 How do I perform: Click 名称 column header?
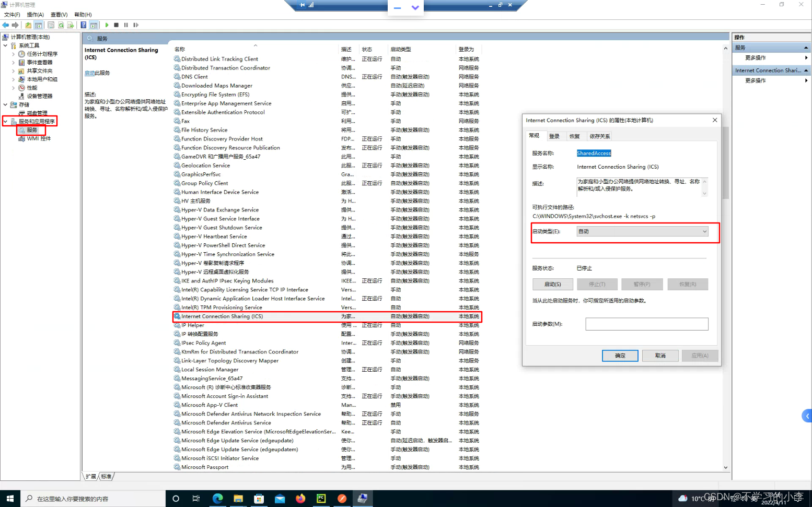pos(256,49)
